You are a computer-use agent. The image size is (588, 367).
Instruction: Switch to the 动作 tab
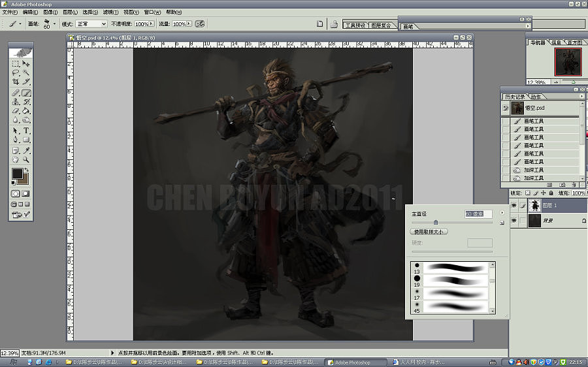click(x=536, y=97)
